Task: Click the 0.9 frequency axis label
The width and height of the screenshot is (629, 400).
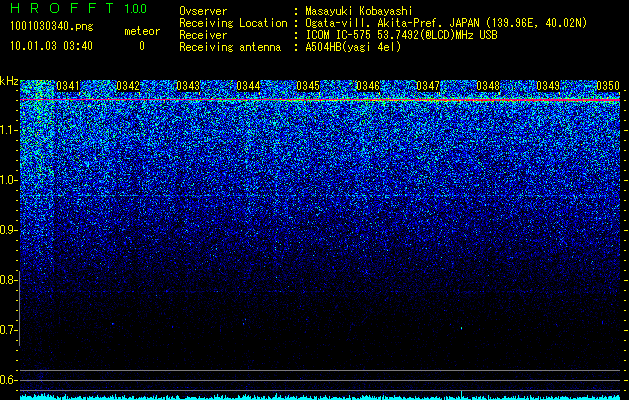Action: click(x=8, y=230)
